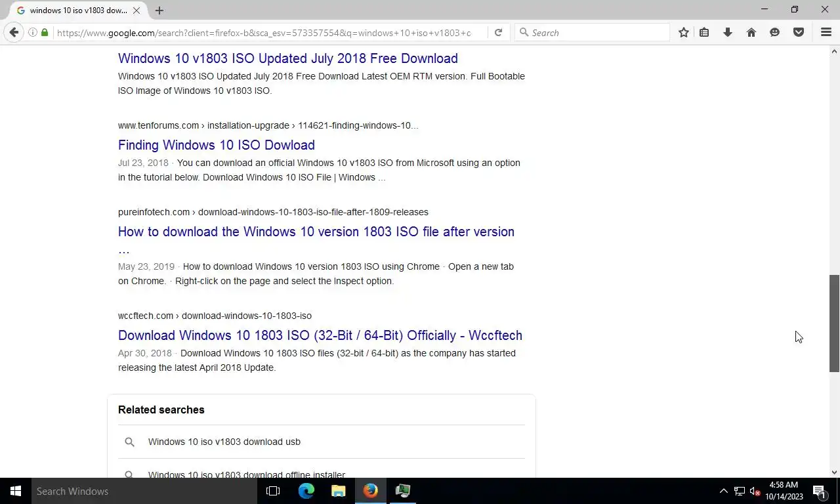The image size is (840, 504).
Task: Click the 'Search Windows' taskbar box
Action: [x=144, y=491]
